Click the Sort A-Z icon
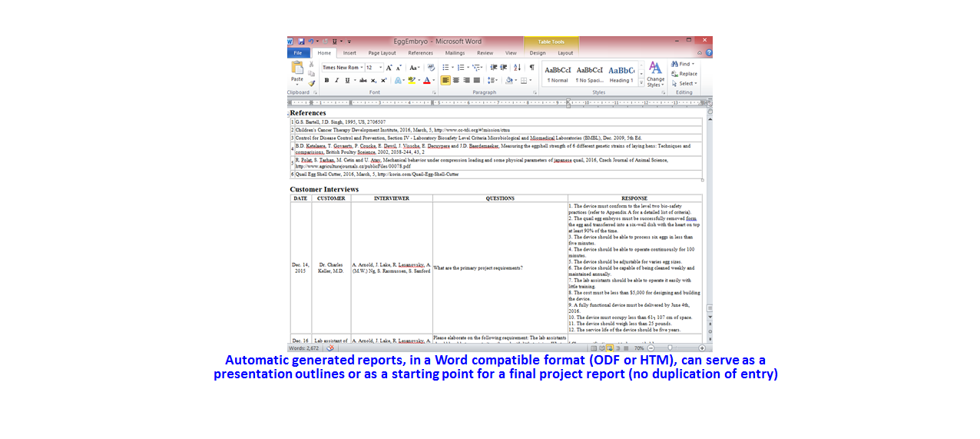The image size is (980, 439). 517,68
